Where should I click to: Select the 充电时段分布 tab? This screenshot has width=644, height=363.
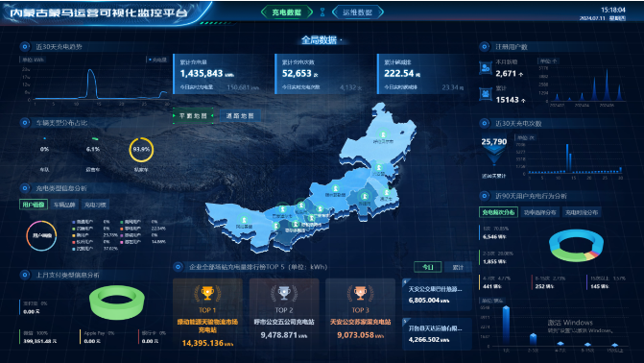point(582,212)
